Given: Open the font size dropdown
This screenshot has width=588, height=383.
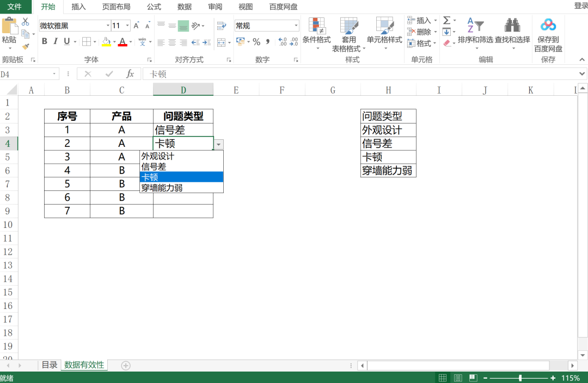Looking at the screenshot, I should (127, 26).
